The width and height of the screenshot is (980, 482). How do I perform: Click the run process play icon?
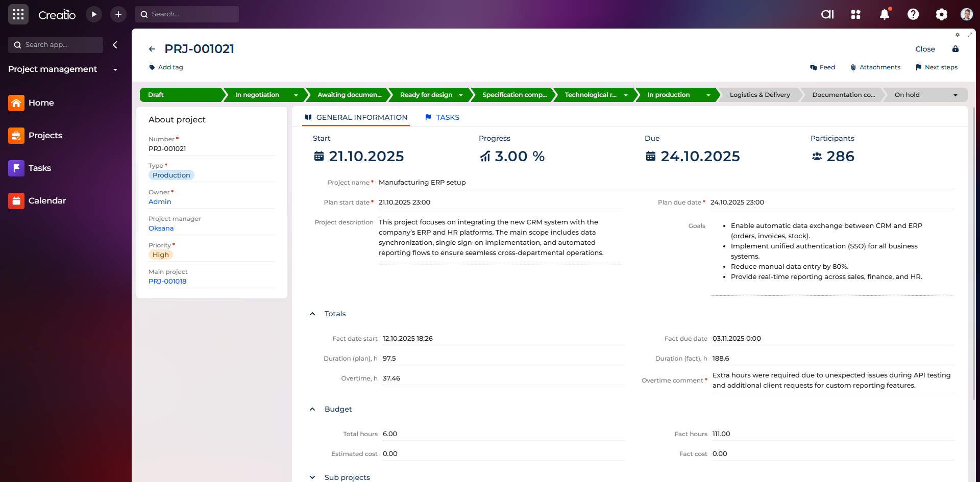coord(94,14)
